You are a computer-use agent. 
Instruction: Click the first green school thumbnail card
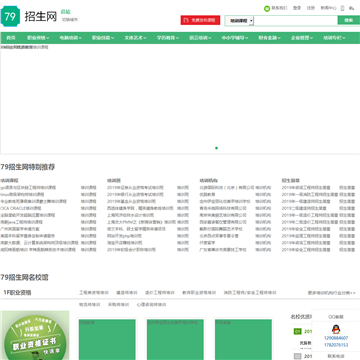point(107,340)
